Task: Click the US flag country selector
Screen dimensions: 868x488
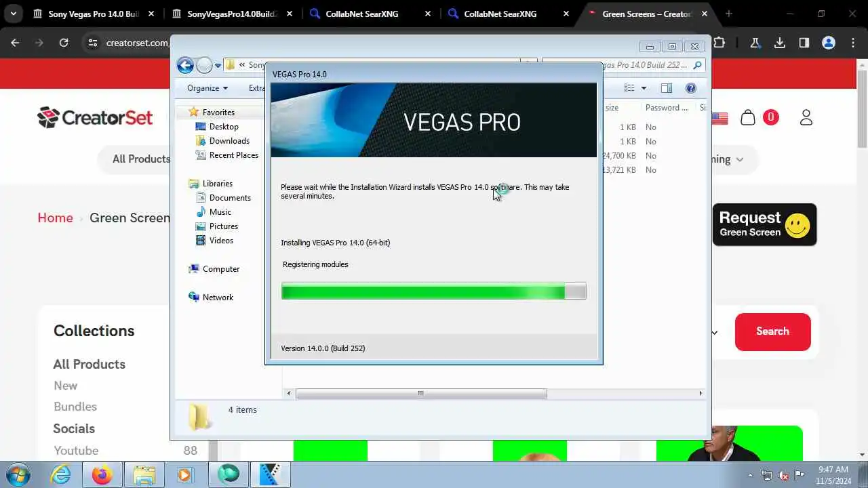Action: [x=719, y=118]
